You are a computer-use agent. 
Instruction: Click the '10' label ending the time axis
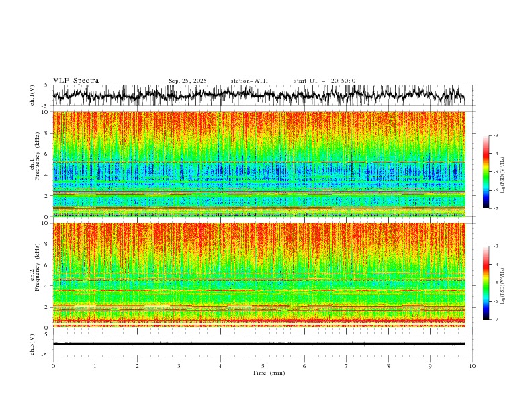472,366
